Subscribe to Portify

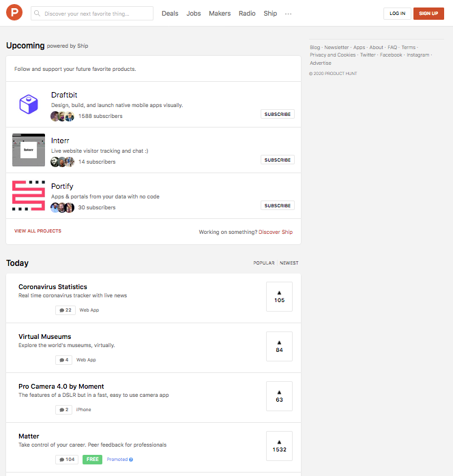[278, 205]
